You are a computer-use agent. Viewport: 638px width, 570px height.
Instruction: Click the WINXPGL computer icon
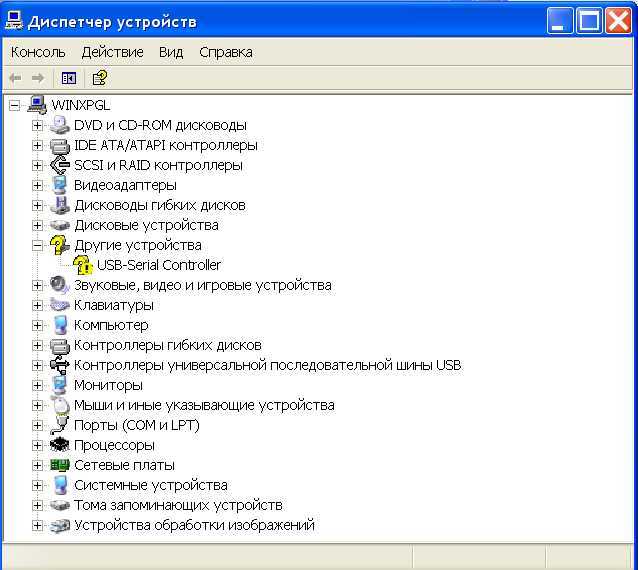[x=37, y=105]
